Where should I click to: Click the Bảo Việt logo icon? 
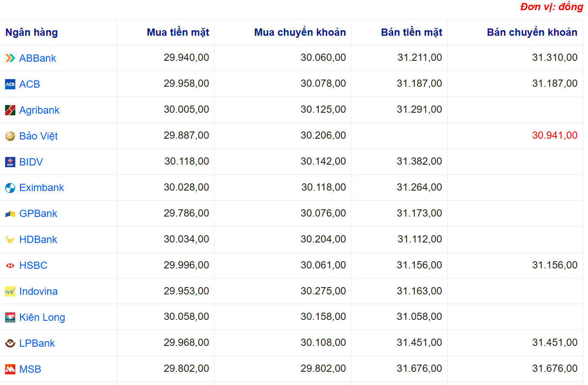click(x=10, y=136)
